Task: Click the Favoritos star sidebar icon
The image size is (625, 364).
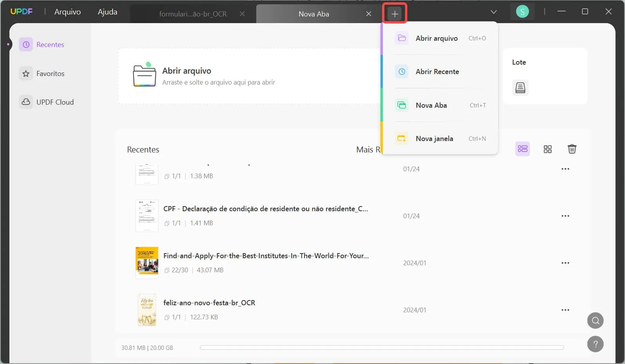Action: [26, 74]
